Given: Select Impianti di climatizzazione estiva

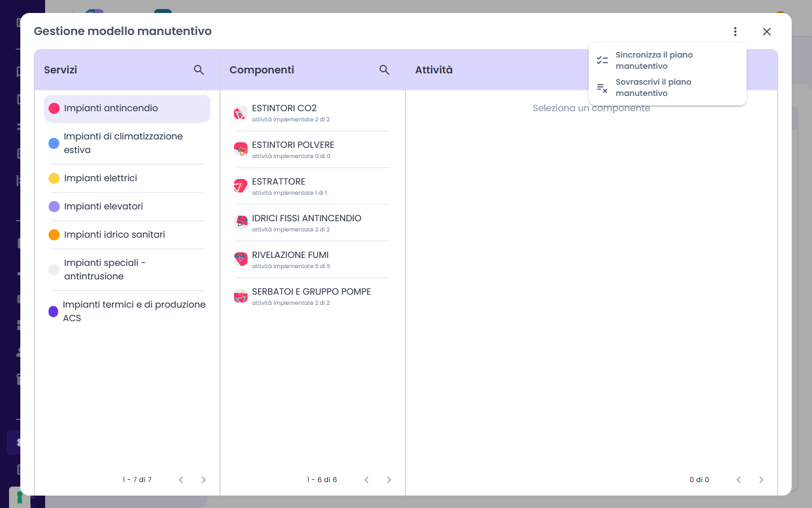Looking at the screenshot, I should click(x=127, y=143).
